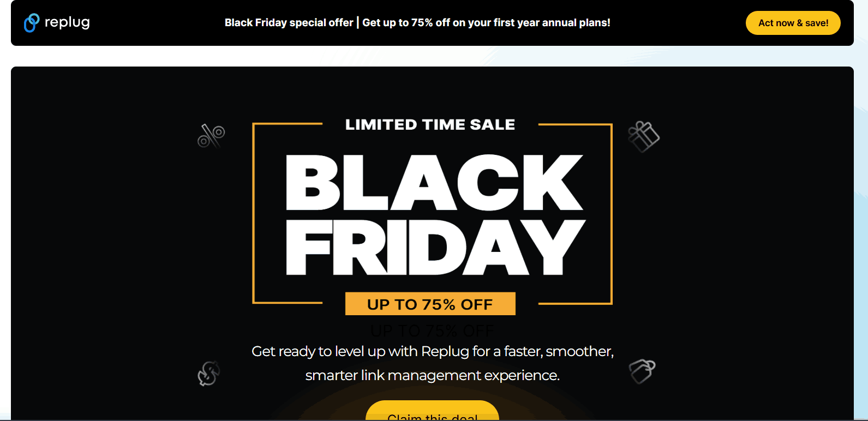Click "Black Friday special offer" banner text
868x421 pixels.
tap(289, 23)
